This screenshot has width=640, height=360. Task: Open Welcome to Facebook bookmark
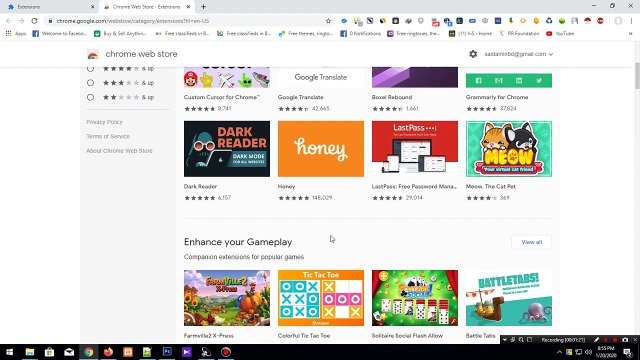point(60,33)
